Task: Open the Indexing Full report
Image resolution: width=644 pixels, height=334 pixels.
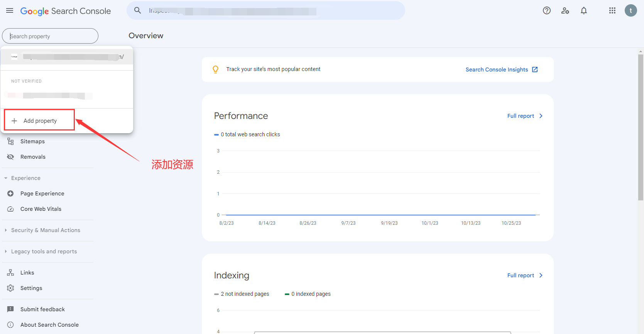Action: (x=524, y=275)
